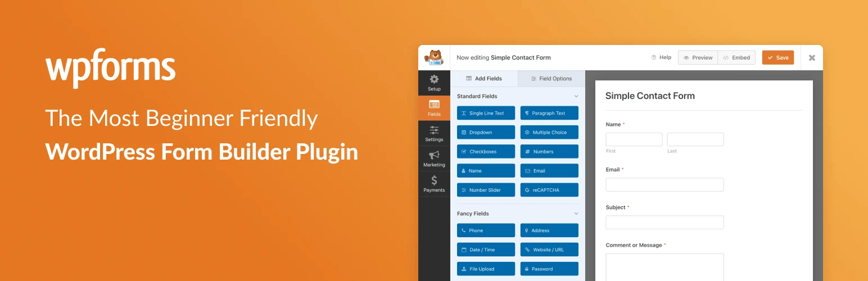Add a Name field
Screen dimensions: 868x281
[x=486, y=170]
